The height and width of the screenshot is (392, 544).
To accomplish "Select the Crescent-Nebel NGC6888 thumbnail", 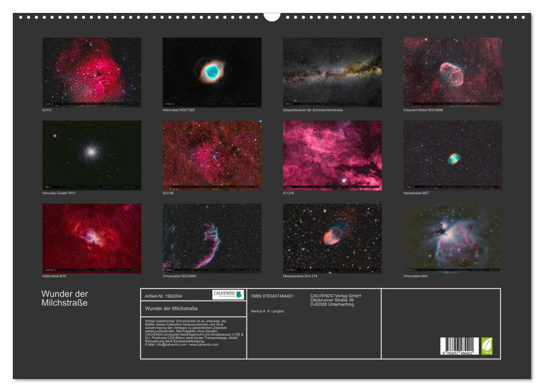I will coord(453,72).
